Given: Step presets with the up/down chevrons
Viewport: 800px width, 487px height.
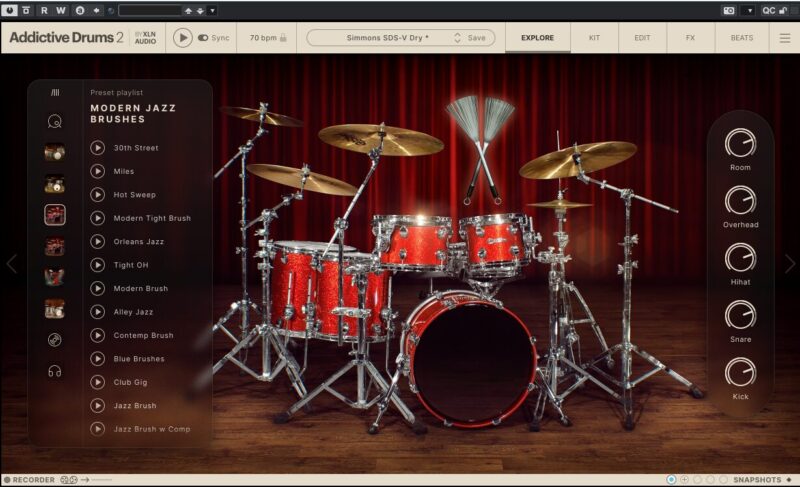Looking at the screenshot, I should click(457, 38).
